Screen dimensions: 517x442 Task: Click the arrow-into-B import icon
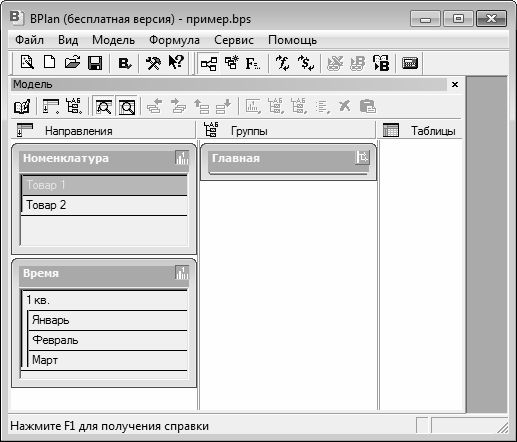click(x=381, y=63)
